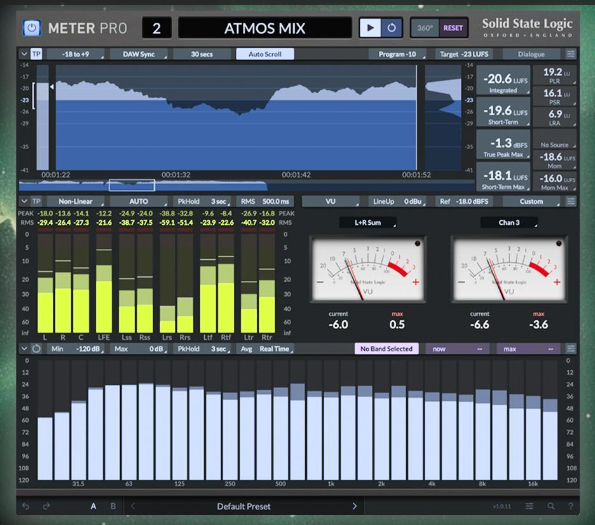The width and height of the screenshot is (595, 525).
Task: Click the instance number 2 field
Action: point(157,28)
